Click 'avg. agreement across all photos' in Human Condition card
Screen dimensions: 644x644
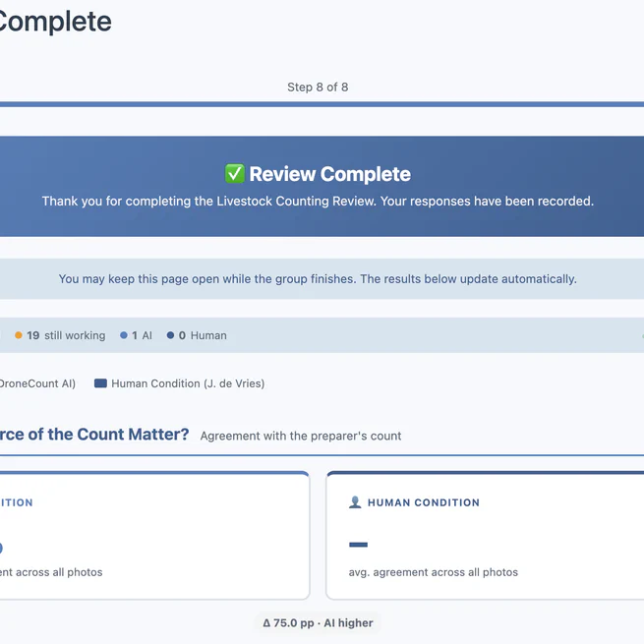click(x=434, y=572)
